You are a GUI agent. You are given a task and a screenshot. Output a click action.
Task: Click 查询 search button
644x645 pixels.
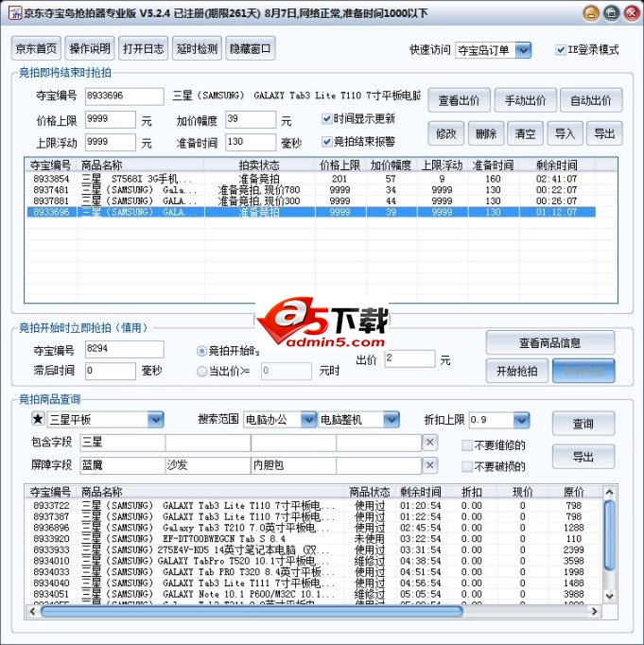(x=583, y=424)
